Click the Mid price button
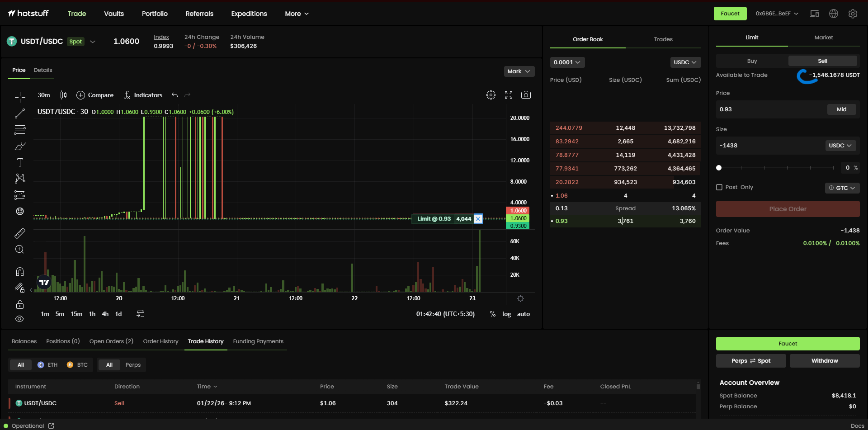Image resolution: width=868 pixels, height=430 pixels. 841,109
